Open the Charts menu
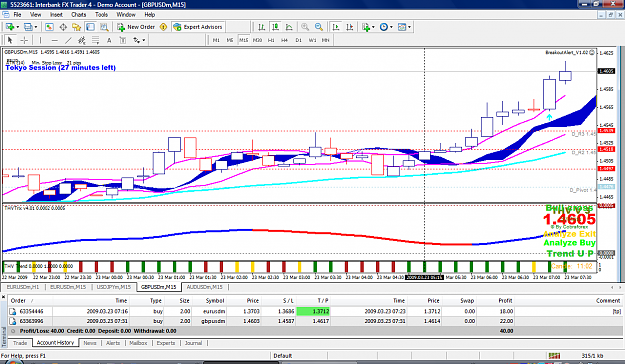The image size is (625, 364). click(x=79, y=14)
